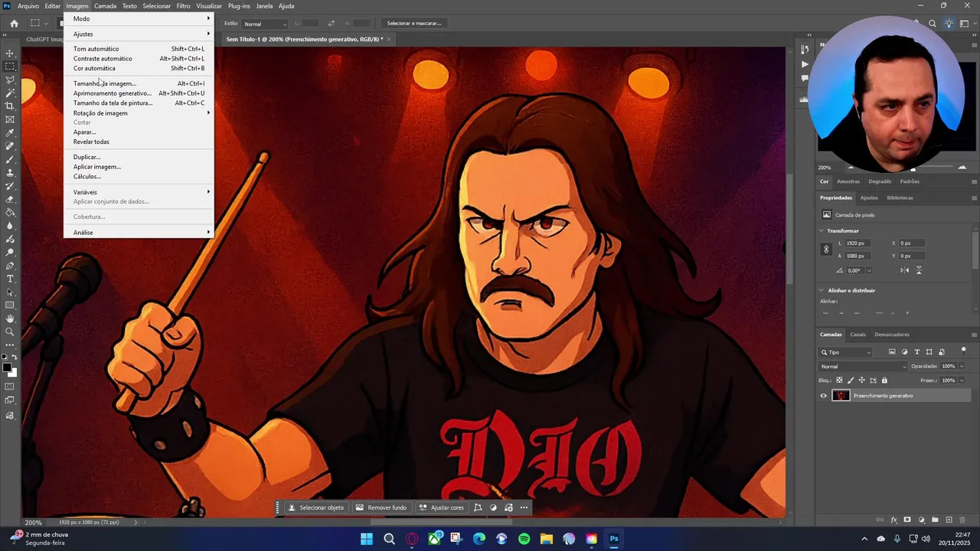The height and width of the screenshot is (551, 980).
Task: Click Ajustar cores button
Action: (x=442, y=507)
